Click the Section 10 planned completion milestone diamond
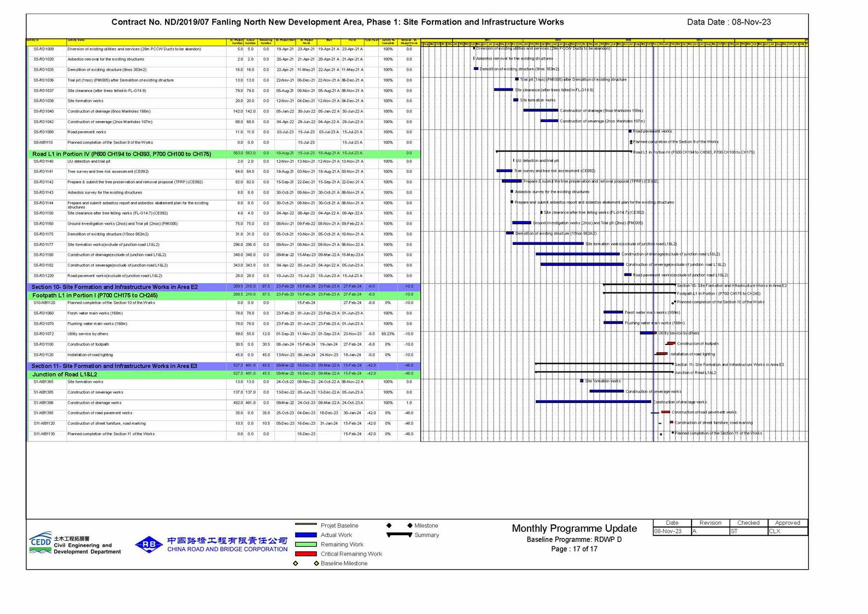The width and height of the screenshot is (868, 614). tap(675, 302)
